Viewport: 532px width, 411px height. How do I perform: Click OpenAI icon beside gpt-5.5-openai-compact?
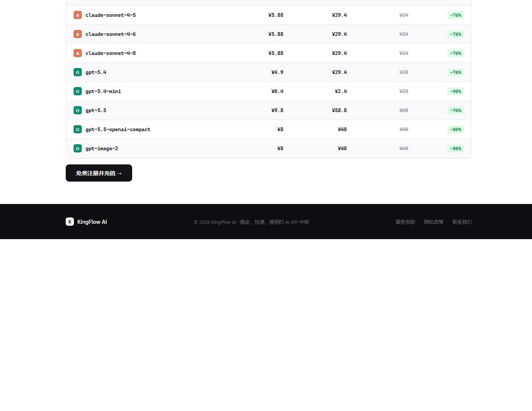click(x=78, y=129)
